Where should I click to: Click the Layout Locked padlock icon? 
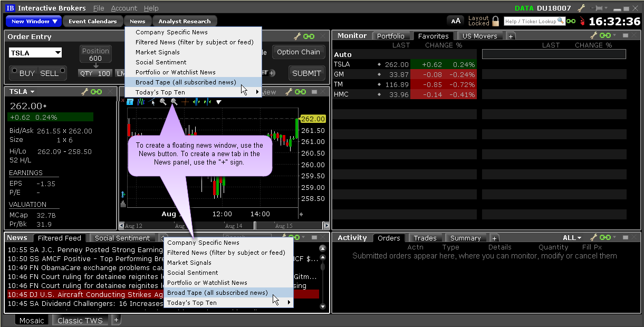(495, 21)
